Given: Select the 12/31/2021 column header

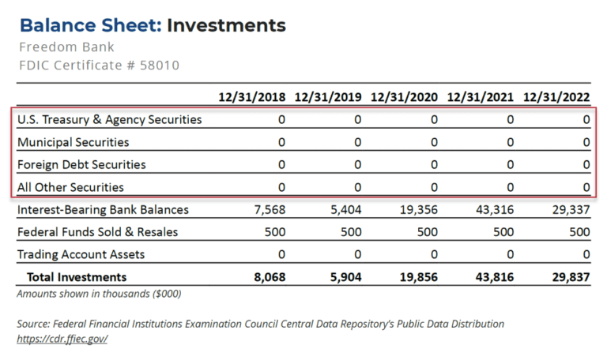Looking at the screenshot, I should (x=480, y=97).
